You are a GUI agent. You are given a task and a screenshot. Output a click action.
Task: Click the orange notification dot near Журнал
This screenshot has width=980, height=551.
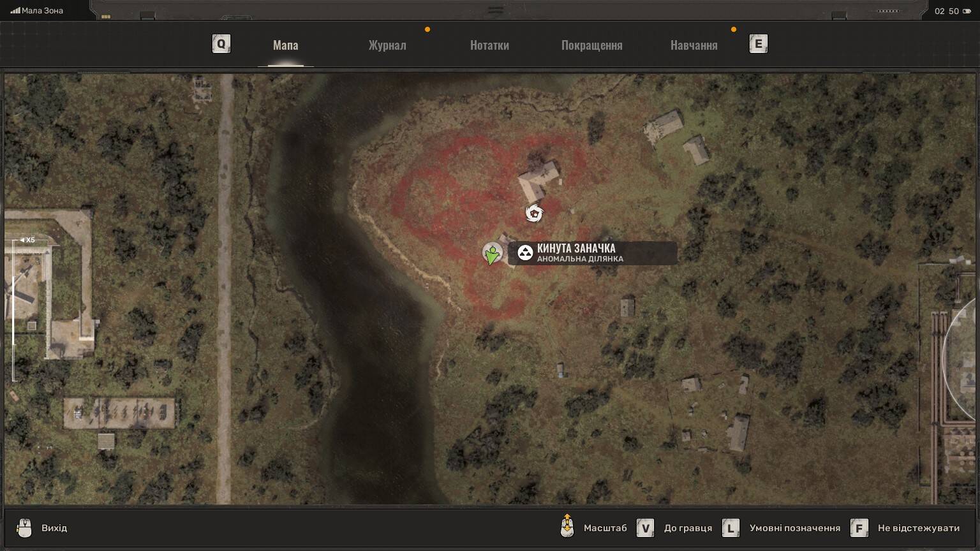427,29
